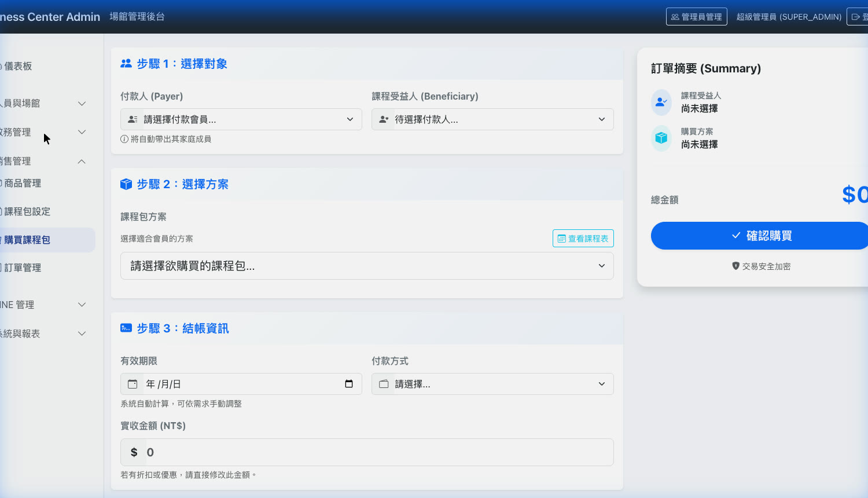868x498 pixels.
Task: Click the 課程受益人 avatar icon in summary
Action: coord(661,102)
